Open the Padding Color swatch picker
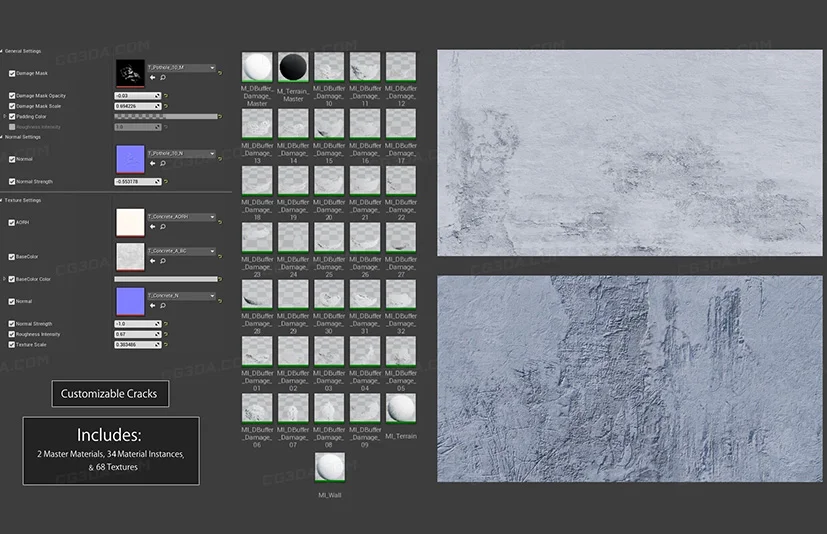 pos(166,117)
